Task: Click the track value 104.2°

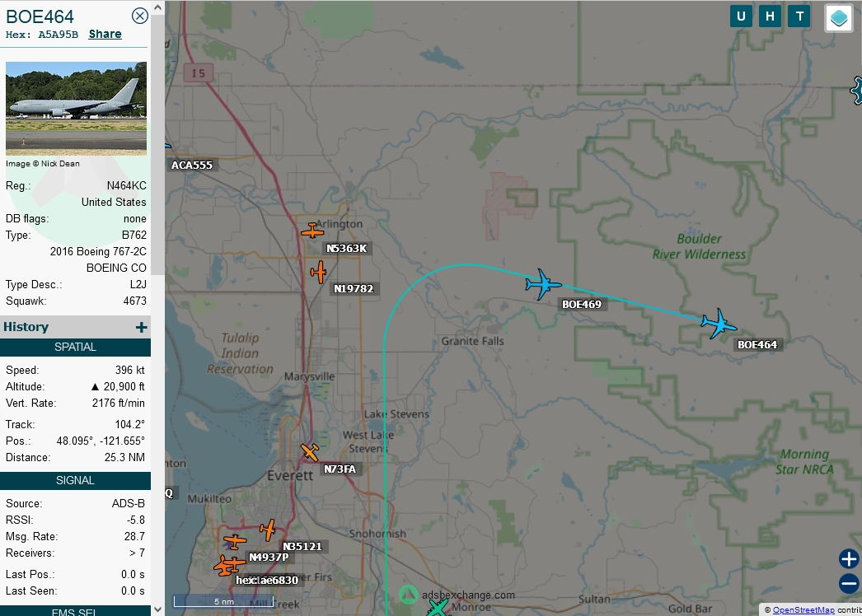Action: (129, 425)
